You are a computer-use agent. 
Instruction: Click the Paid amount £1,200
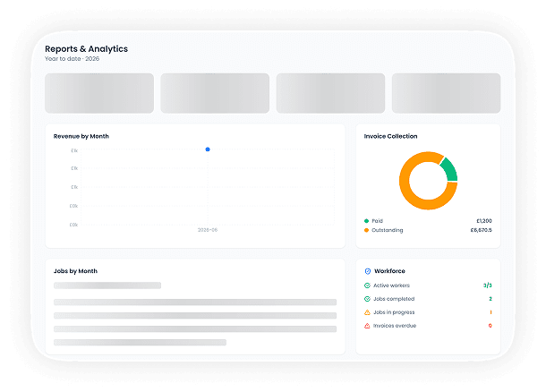[x=484, y=221]
